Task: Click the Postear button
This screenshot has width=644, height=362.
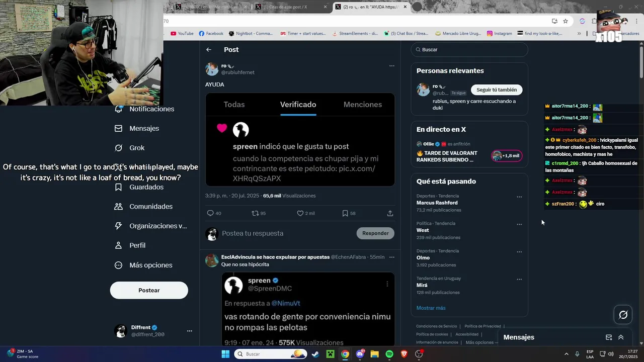Action: click(x=149, y=290)
